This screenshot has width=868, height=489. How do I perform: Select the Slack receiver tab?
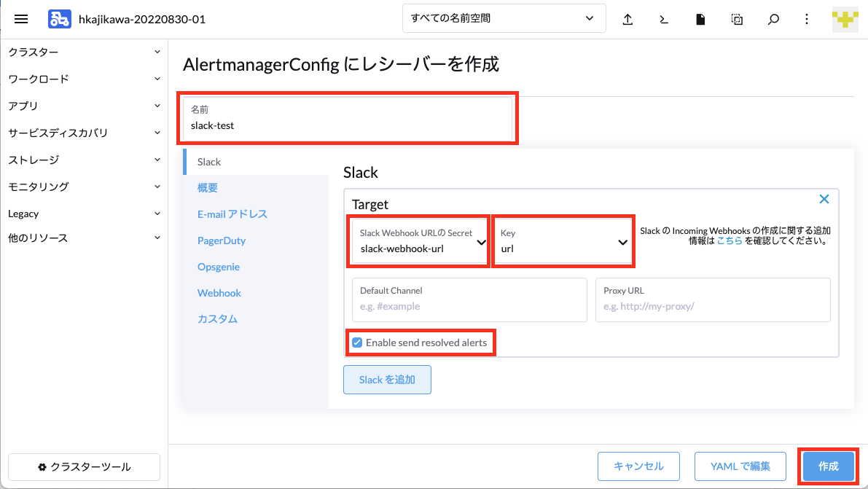pyautogui.click(x=257, y=162)
